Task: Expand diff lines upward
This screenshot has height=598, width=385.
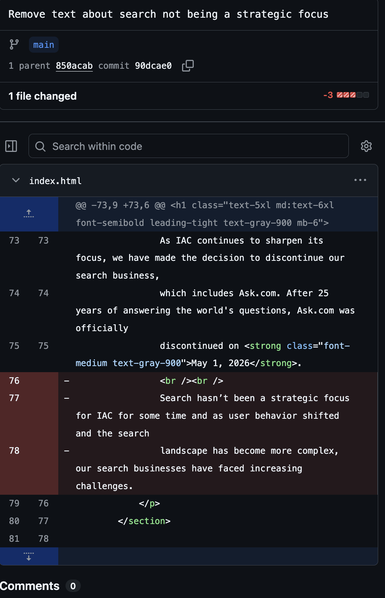Action: 29,214
